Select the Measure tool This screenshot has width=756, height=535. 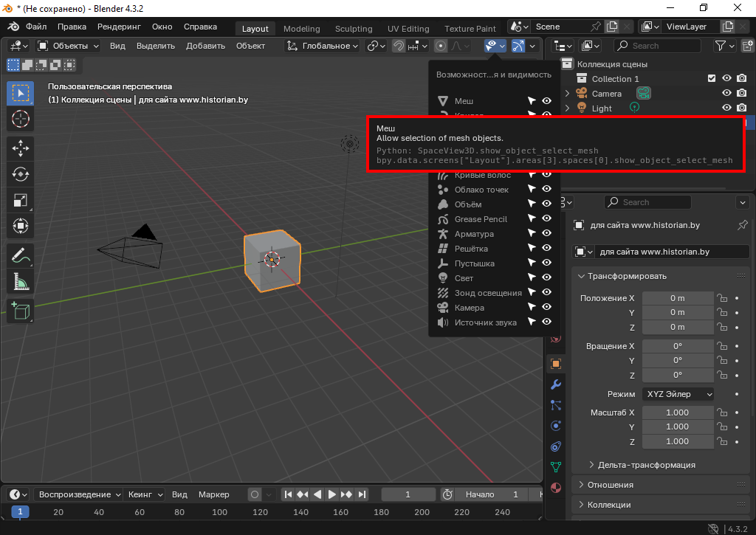pyautogui.click(x=20, y=282)
